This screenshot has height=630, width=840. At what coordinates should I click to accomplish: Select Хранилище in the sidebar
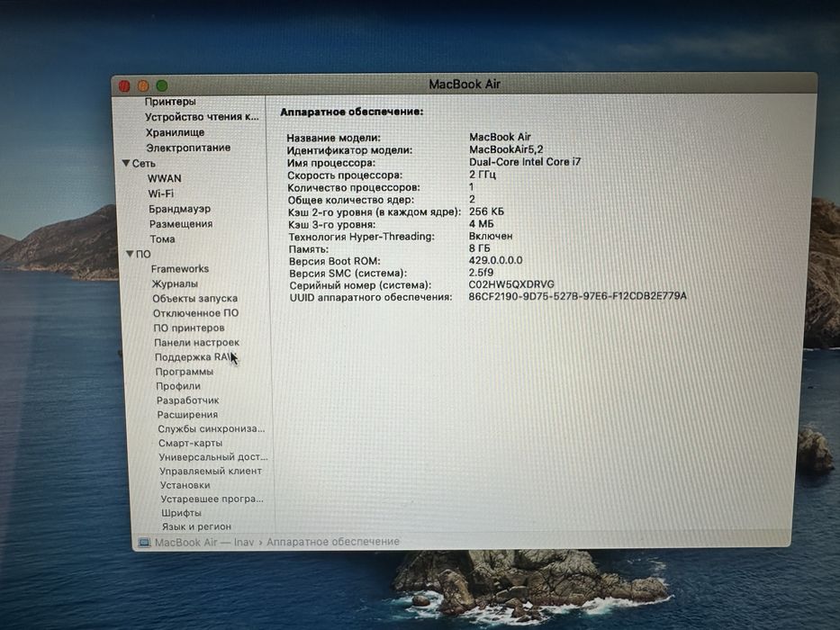click(176, 132)
